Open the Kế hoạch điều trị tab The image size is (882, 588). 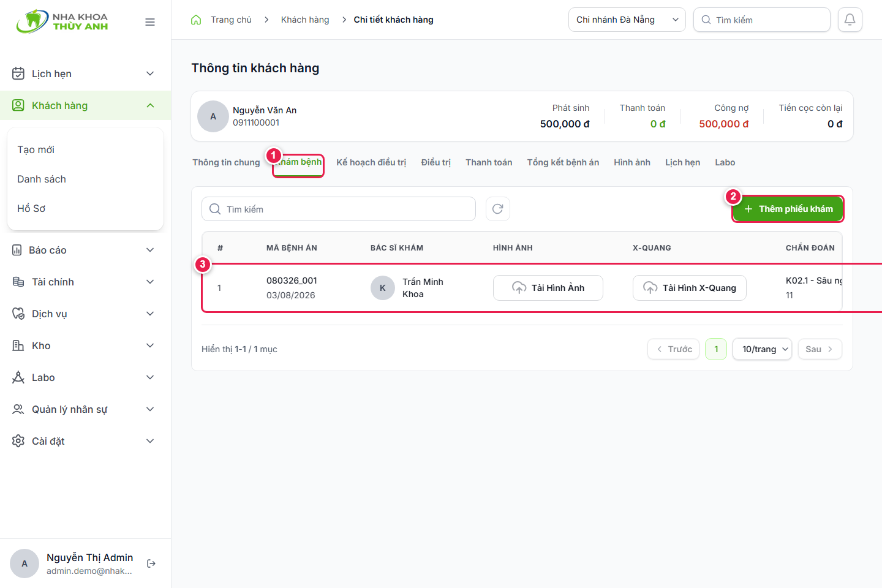pyautogui.click(x=371, y=162)
